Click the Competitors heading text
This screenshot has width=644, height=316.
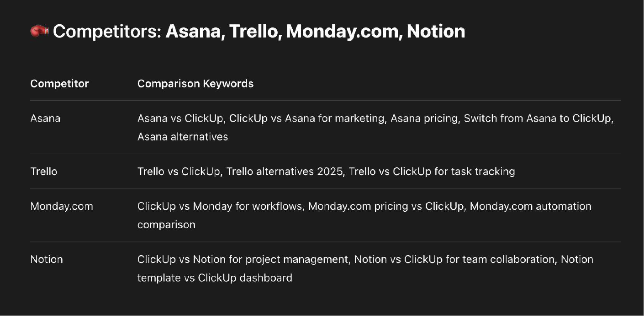coord(259,32)
